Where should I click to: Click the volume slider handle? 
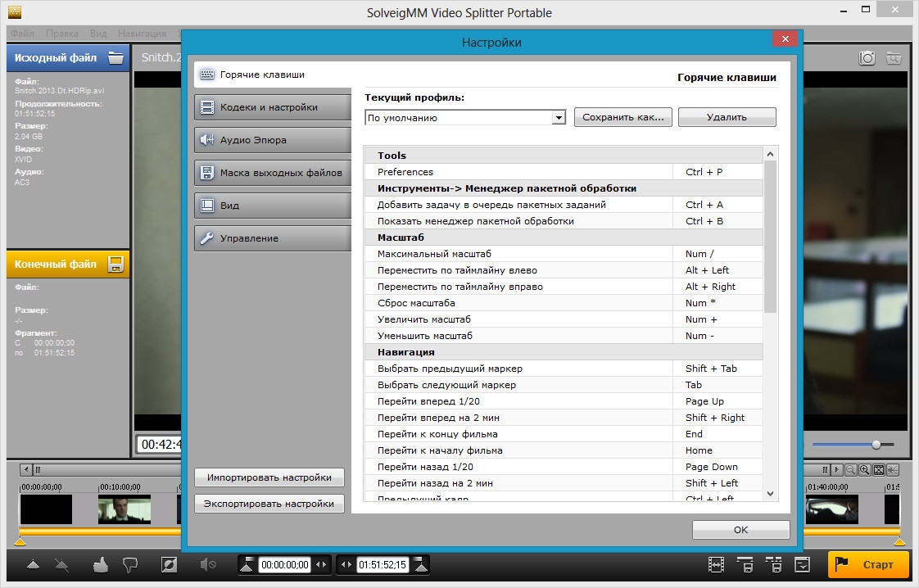pyautogui.click(x=876, y=445)
